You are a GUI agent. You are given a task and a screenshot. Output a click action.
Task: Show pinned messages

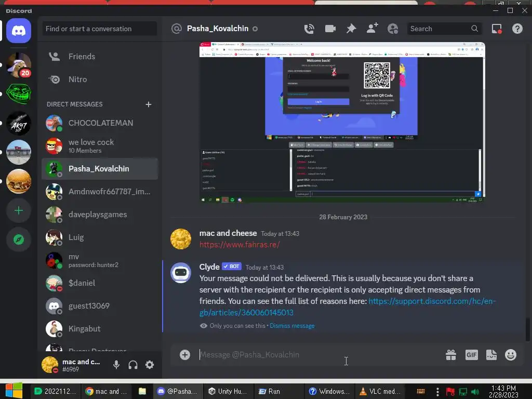(x=351, y=29)
